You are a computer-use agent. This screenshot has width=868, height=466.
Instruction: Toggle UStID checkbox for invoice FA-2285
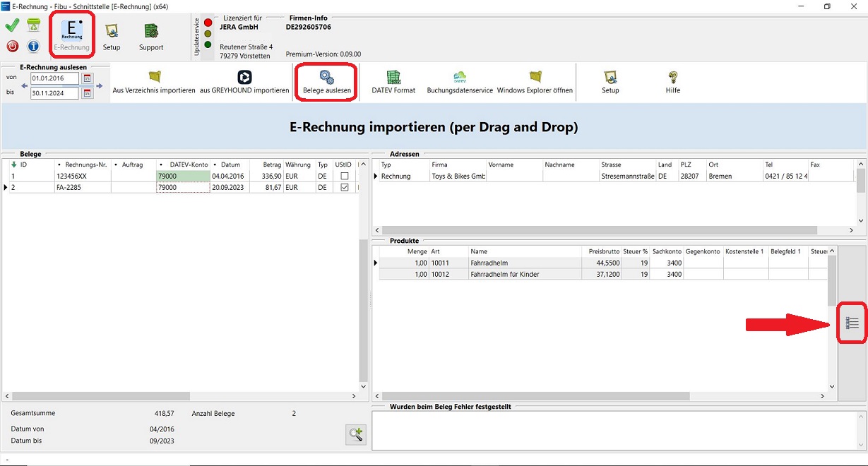[x=344, y=188]
